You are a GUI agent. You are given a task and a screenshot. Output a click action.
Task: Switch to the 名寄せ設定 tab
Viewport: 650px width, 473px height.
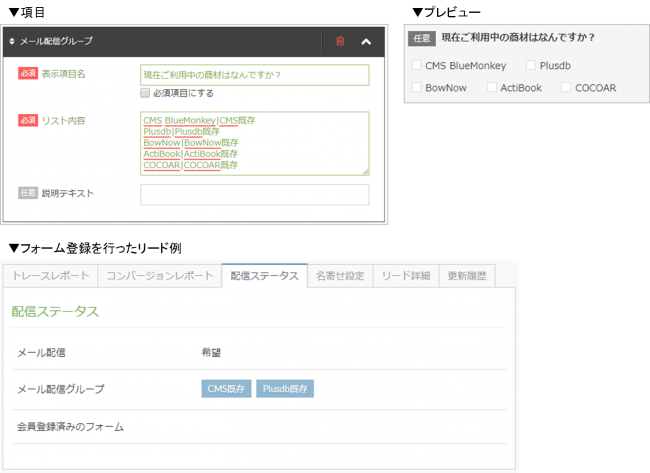click(340, 276)
